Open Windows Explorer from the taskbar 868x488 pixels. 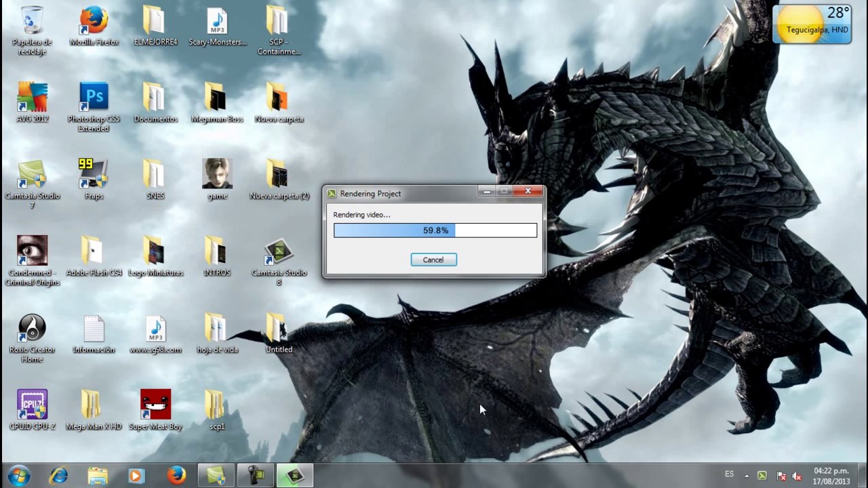98,476
